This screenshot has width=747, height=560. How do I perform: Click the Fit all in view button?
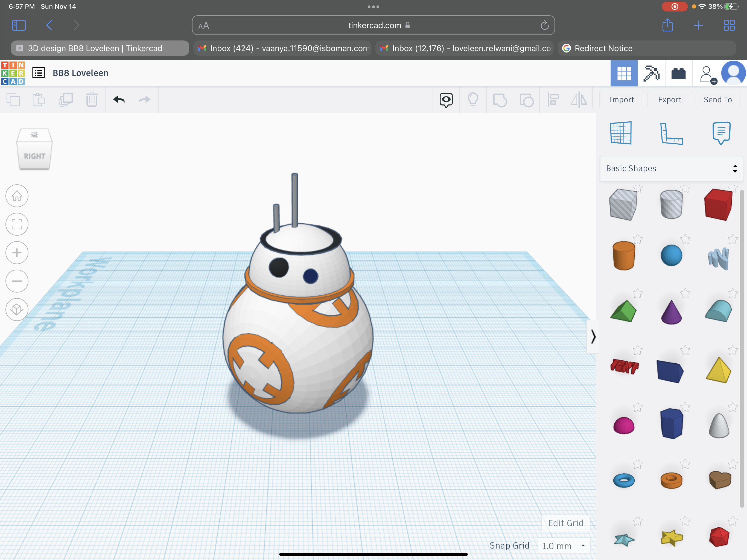[x=17, y=224]
